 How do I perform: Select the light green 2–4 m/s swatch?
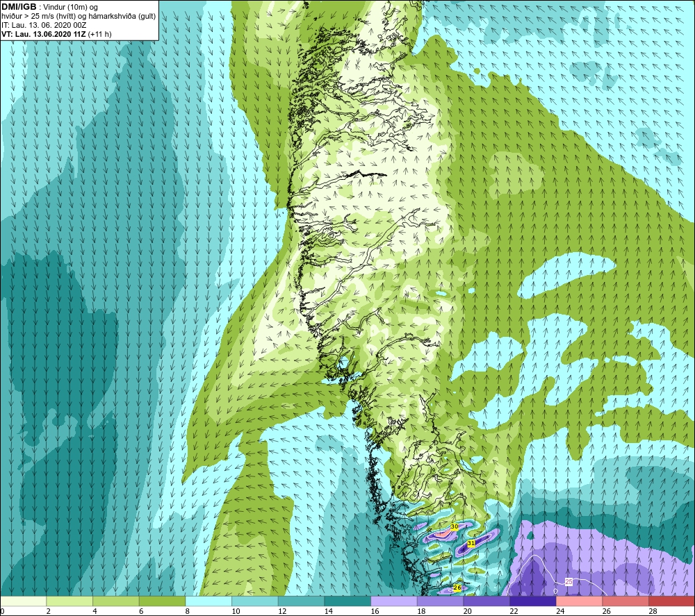point(69,601)
